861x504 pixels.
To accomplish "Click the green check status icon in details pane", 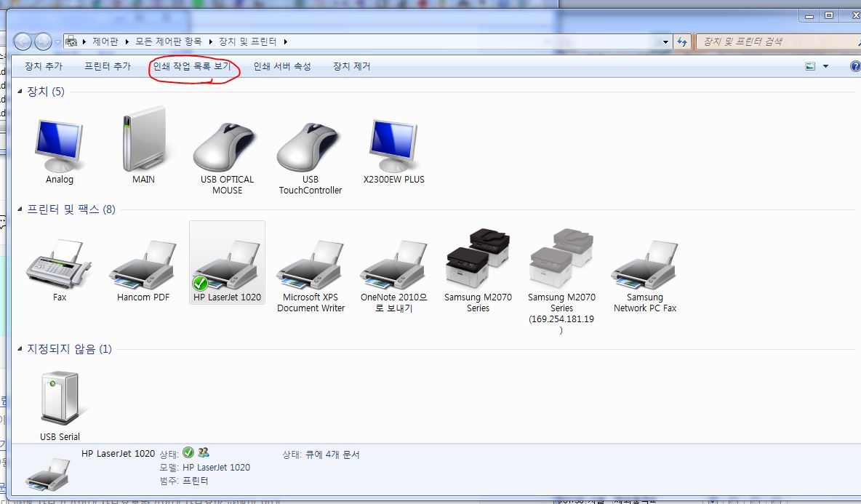I will click(188, 452).
